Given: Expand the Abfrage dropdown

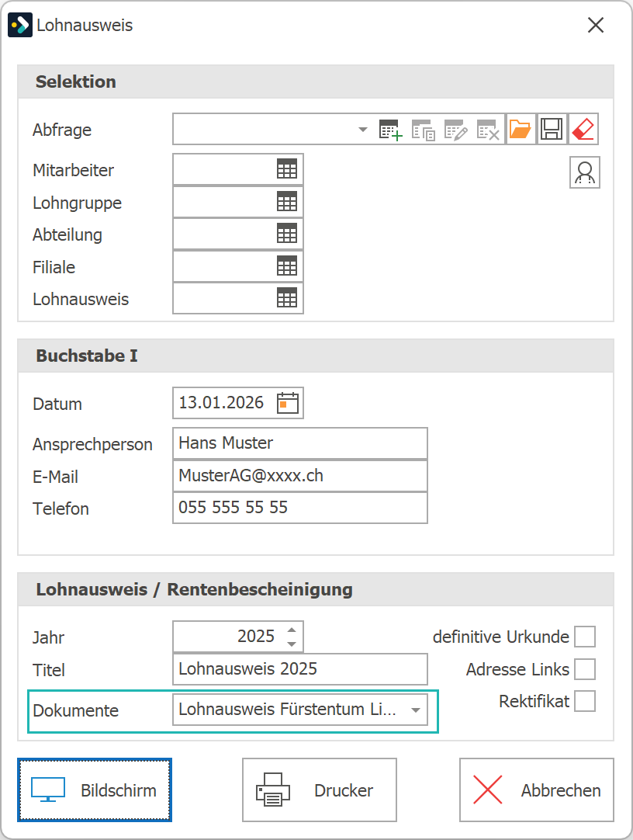Looking at the screenshot, I should tap(363, 130).
